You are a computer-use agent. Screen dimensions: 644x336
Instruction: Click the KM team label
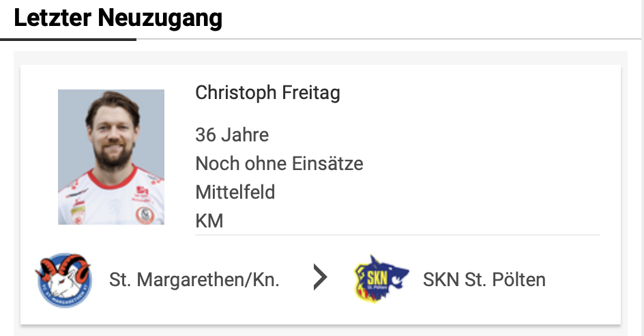(x=209, y=221)
